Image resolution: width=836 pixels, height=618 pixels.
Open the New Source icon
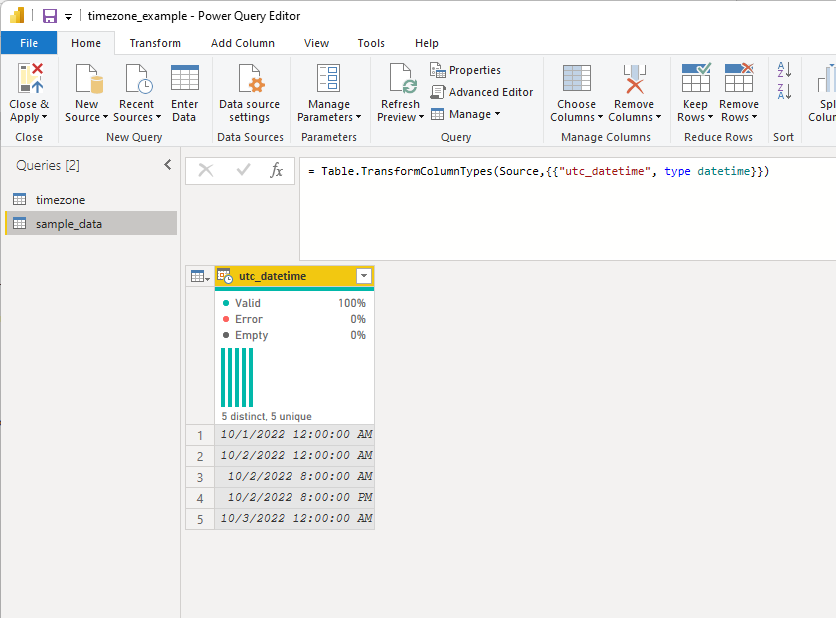click(x=89, y=78)
